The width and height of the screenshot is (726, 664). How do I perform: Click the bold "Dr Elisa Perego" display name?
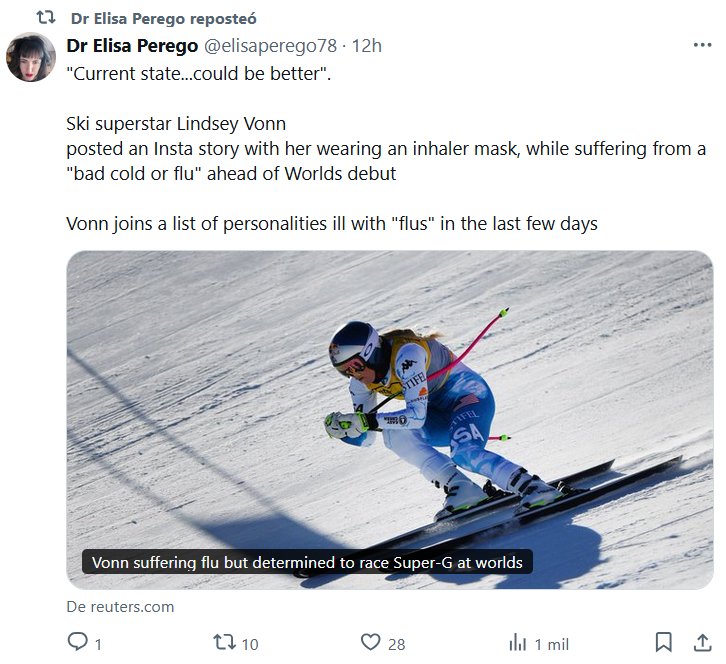(131, 46)
